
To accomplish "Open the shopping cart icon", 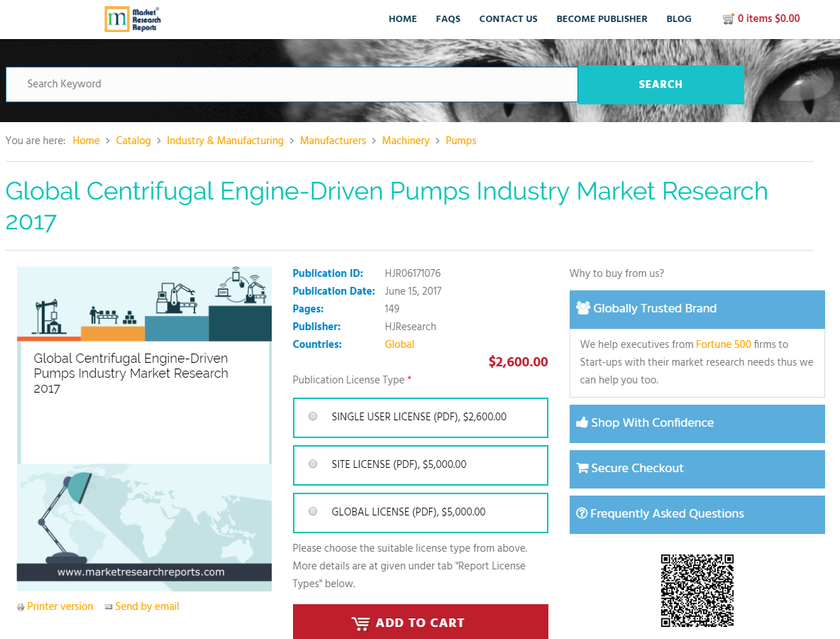I will [x=728, y=19].
